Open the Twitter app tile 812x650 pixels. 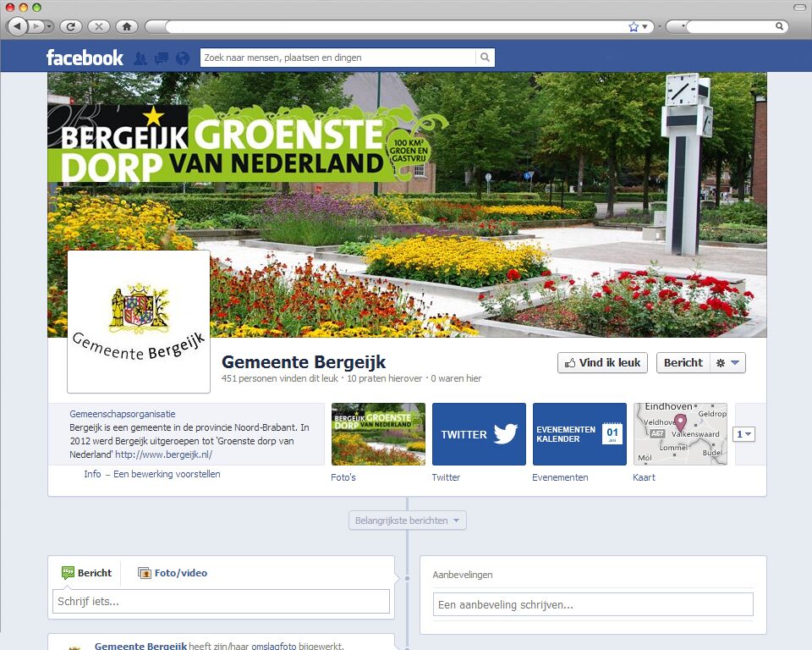[x=479, y=434]
